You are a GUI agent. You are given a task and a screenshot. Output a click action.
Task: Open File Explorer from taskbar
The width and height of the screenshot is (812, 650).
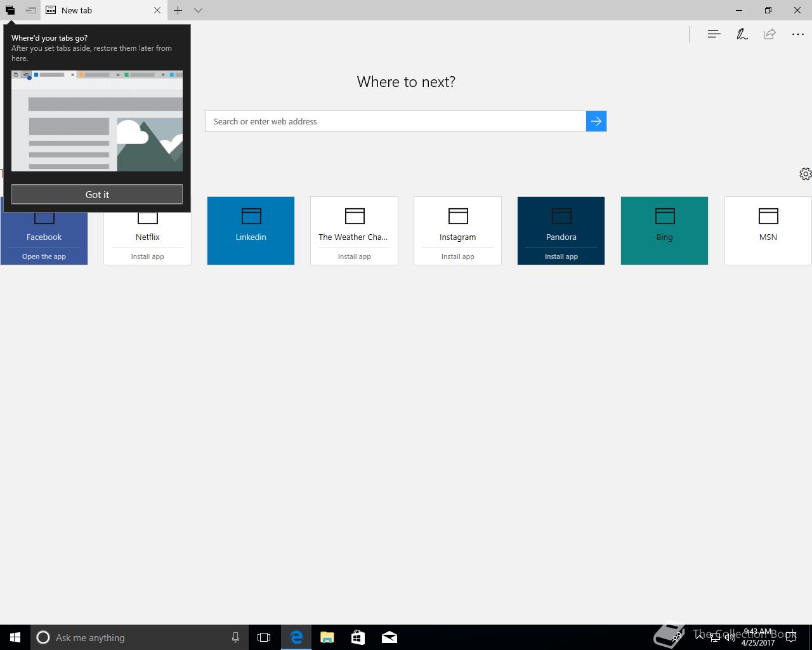(327, 637)
